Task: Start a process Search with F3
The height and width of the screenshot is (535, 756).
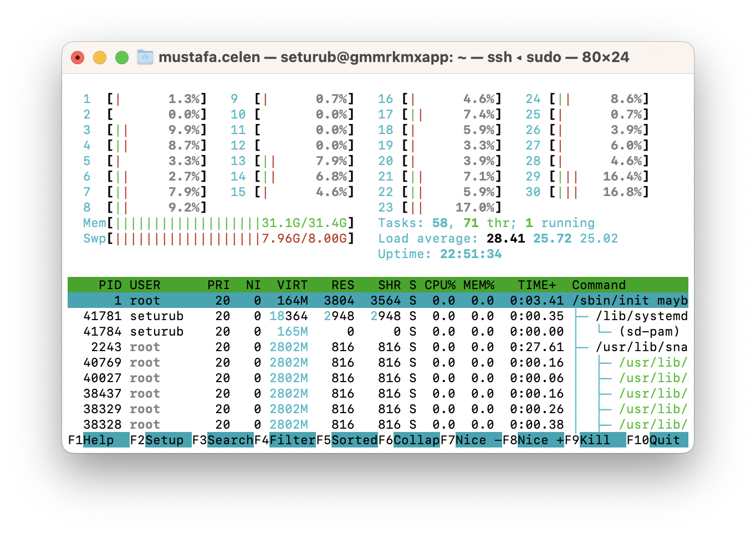Action: pyautogui.click(x=222, y=440)
